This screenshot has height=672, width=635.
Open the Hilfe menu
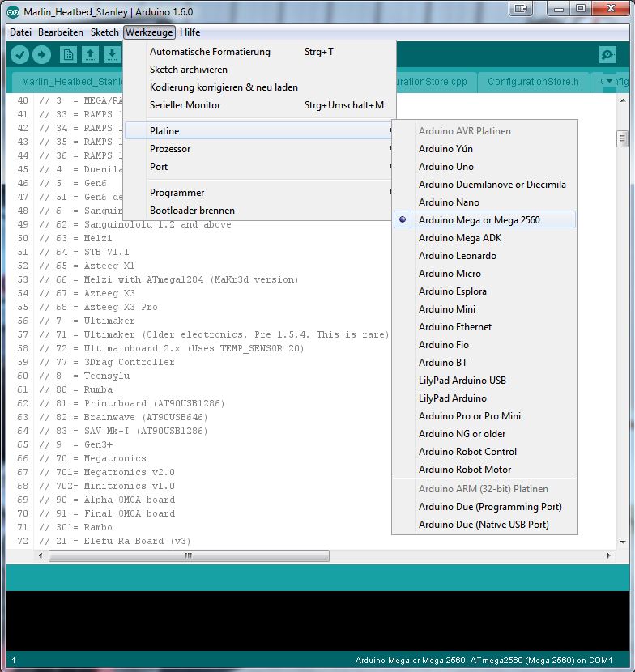[190, 32]
